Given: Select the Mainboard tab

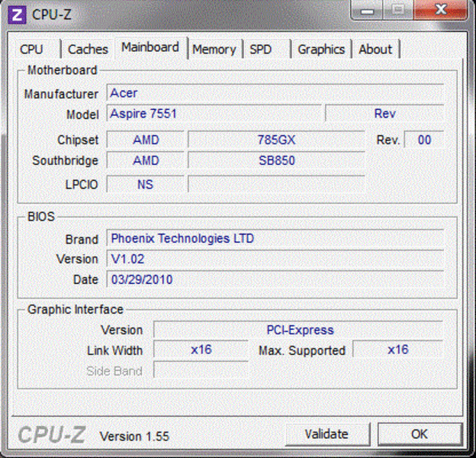Looking at the screenshot, I should (x=150, y=47).
